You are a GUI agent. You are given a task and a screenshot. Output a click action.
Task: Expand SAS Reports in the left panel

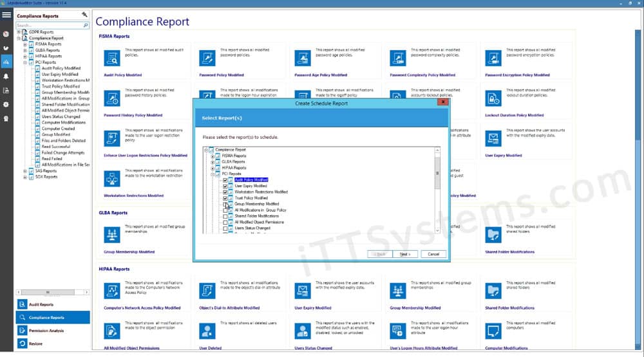tap(25, 171)
